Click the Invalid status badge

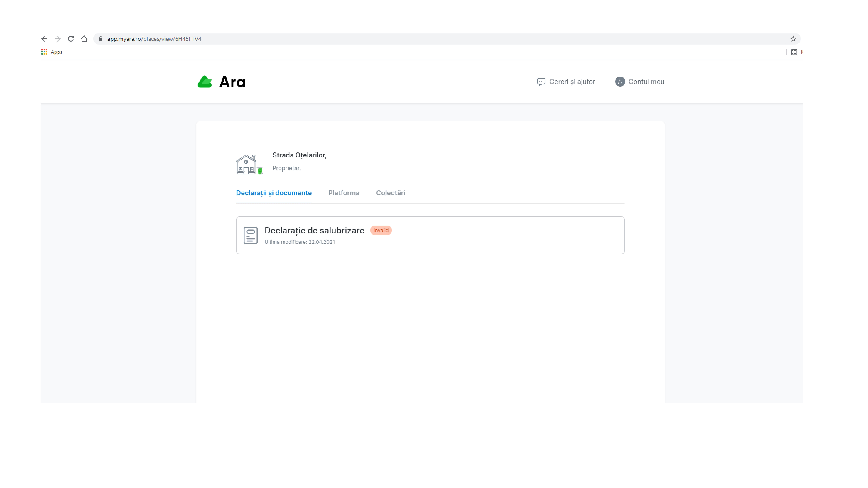[381, 230]
